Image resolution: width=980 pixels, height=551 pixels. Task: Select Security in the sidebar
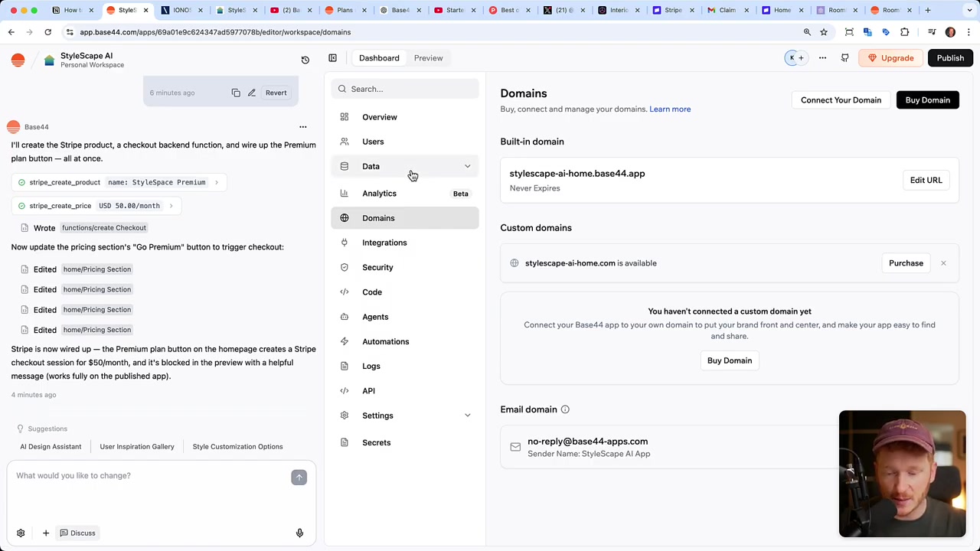[405, 267]
